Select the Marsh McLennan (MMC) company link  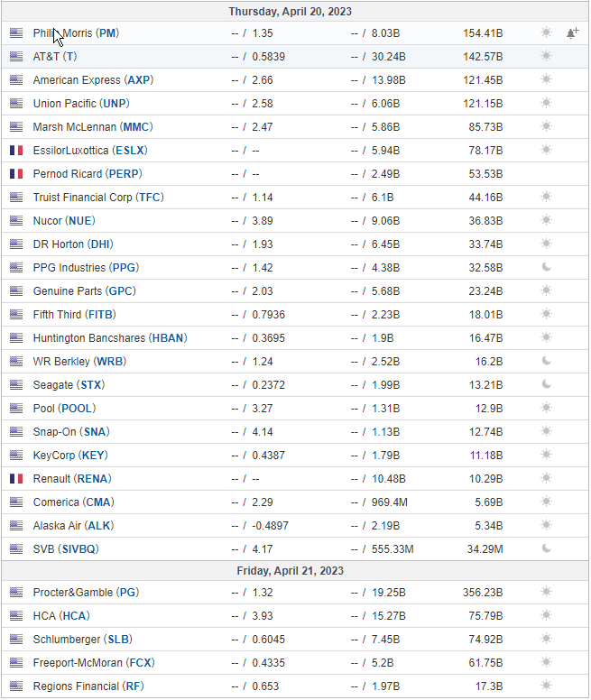click(x=93, y=127)
